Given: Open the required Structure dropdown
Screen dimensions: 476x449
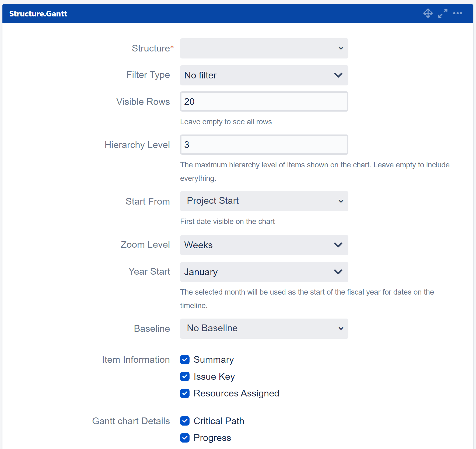Looking at the screenshot, I should coord(264,48).
